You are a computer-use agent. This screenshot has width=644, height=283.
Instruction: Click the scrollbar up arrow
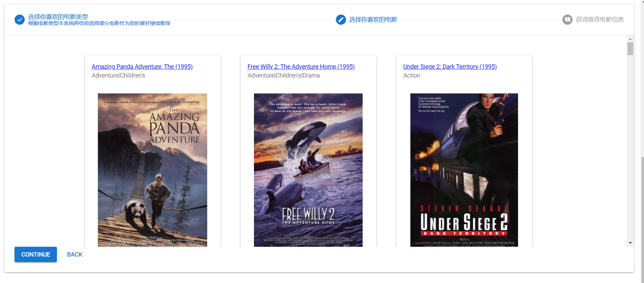[630, 39]
